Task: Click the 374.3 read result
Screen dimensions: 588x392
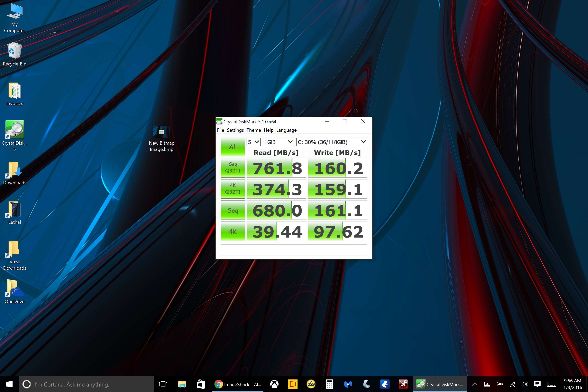Action: click(x=276, y=189)
